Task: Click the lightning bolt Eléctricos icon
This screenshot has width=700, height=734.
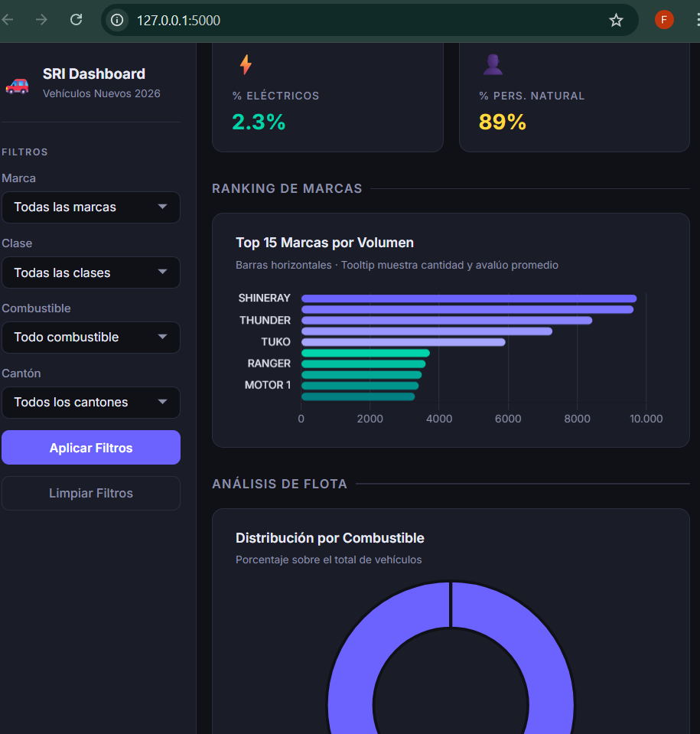Action: point(246,64)
